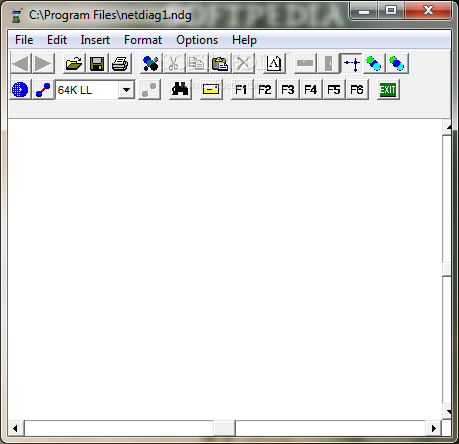Image resolution: width=459 pixels, height=444 pixels.
Task: Click the horizontal scrollbar left arrow
Action: pyautogui.click(x=16, y=428)
